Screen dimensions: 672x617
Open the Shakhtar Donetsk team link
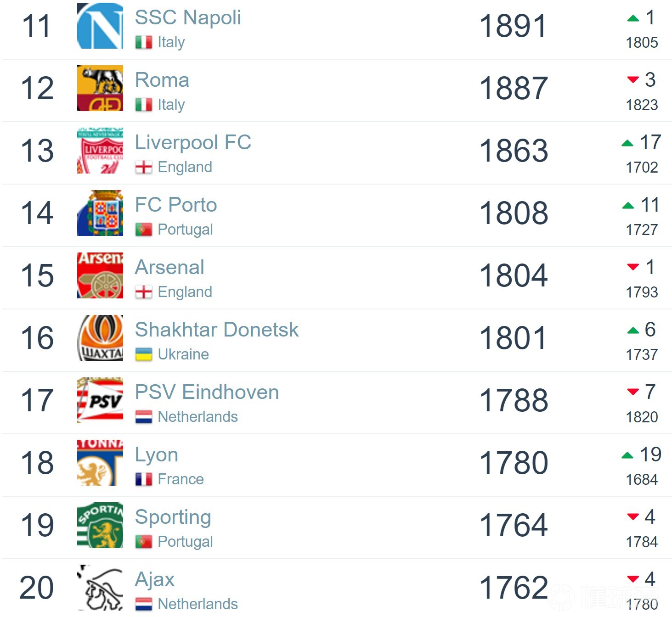(x=216, y=330)
